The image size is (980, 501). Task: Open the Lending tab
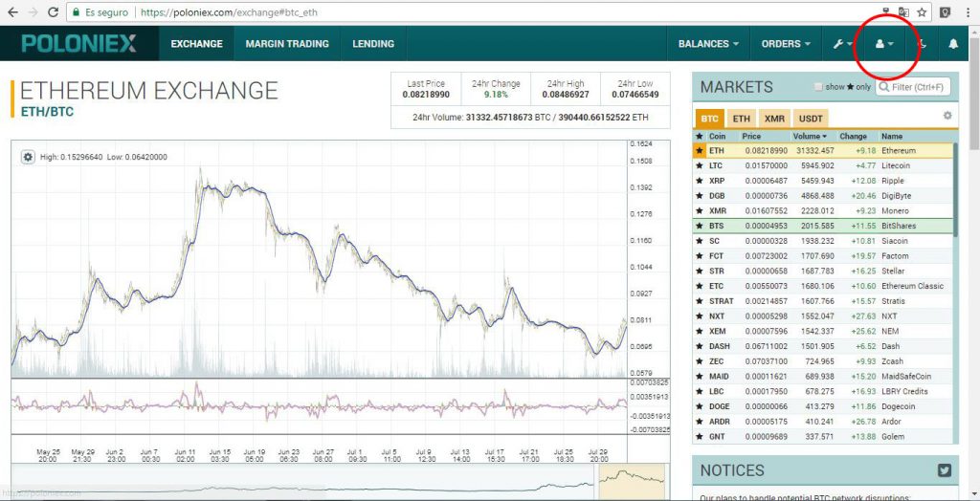373,44
